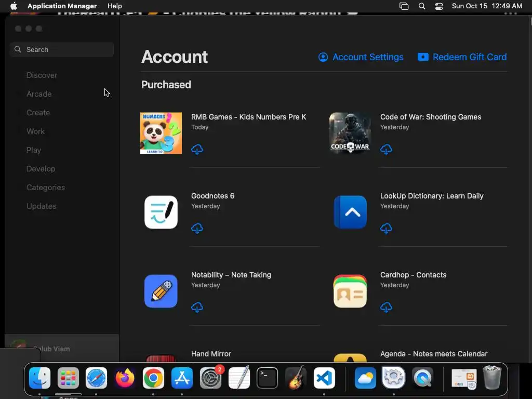Open the gear app in the dock
Screen dimensions: 532x399
pos(394,378)
